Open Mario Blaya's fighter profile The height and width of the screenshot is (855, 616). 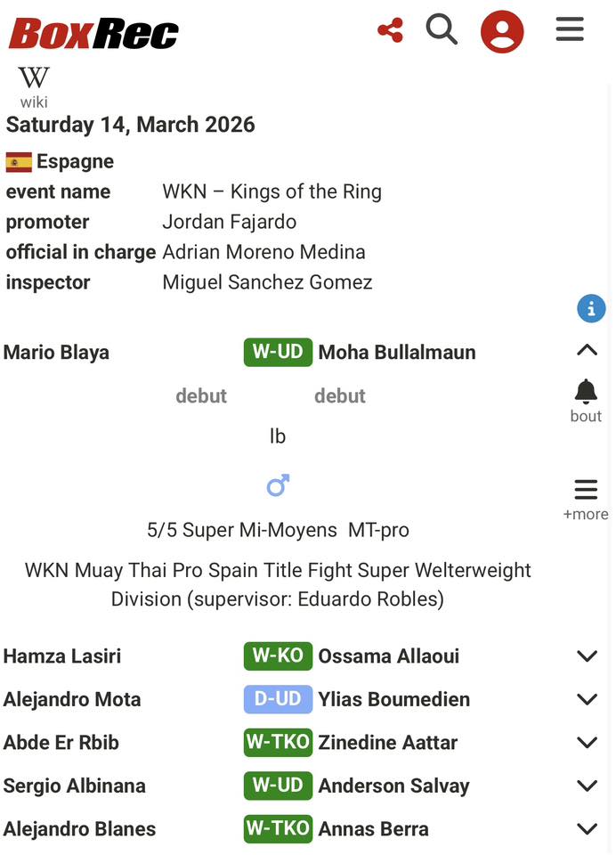tap(56, 353)
